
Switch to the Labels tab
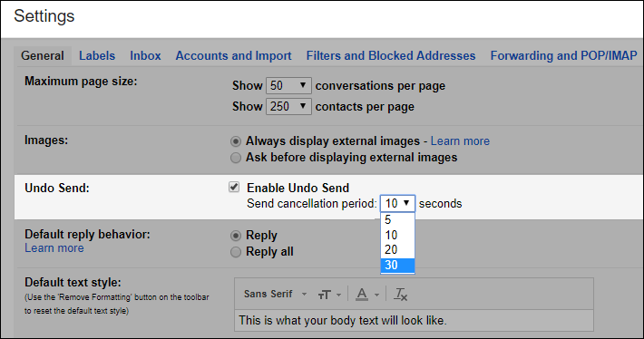click(x=97, y=56)
